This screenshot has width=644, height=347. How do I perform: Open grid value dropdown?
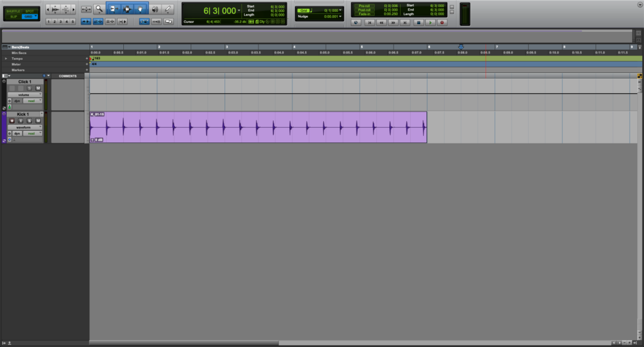pyautogui.click(x=340, y=10)
